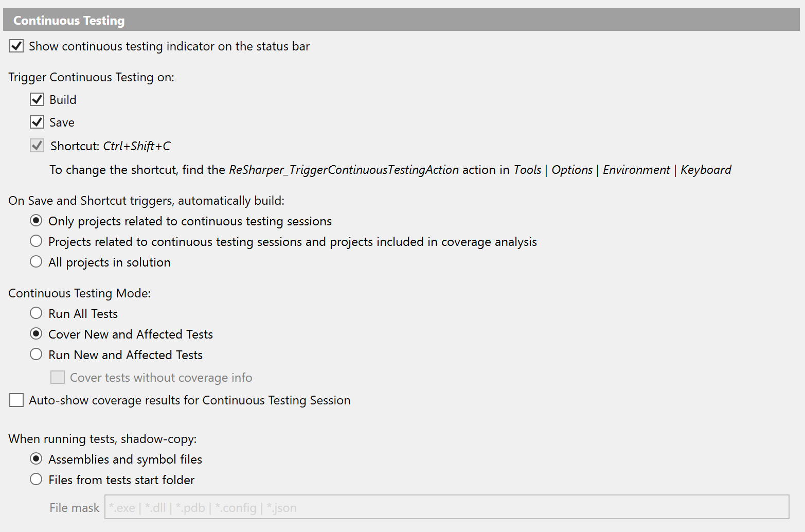The image size is (805, 532).
Task: Enable 'Show continuous testing indicator on the status bar'
Action: tap(16, 46)
